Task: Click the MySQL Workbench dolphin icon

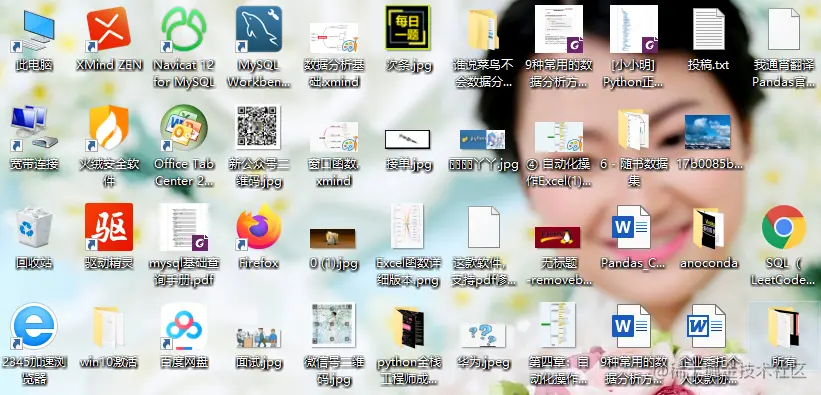Action: click(259, 29)
